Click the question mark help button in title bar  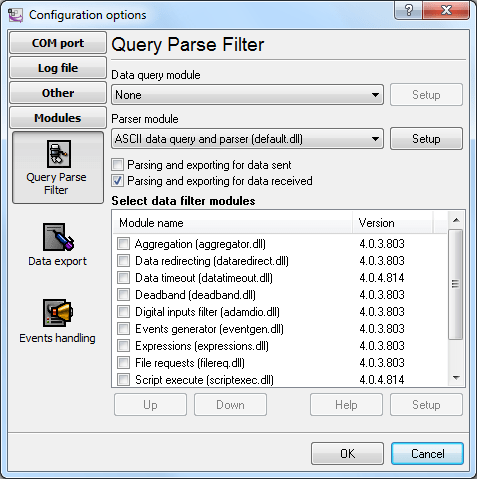(409, 10)
